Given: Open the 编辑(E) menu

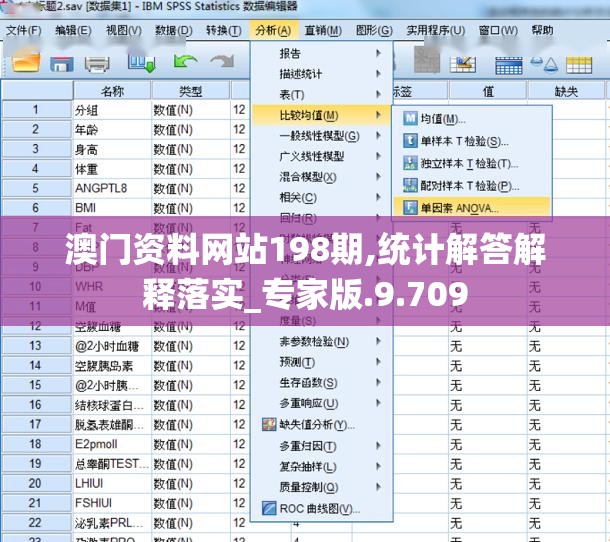Looking at the screenshot, I should tap(73, 30).
